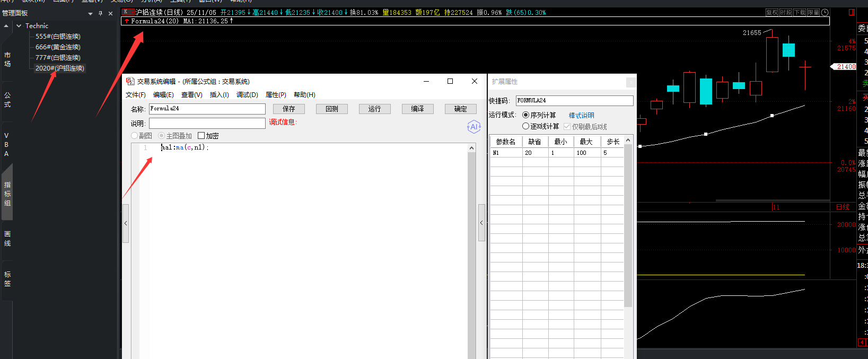This screenshot has width=868, height=359.
Task: Select 666#(黄金连续) in the tree
Action: (x=58, y=47)
